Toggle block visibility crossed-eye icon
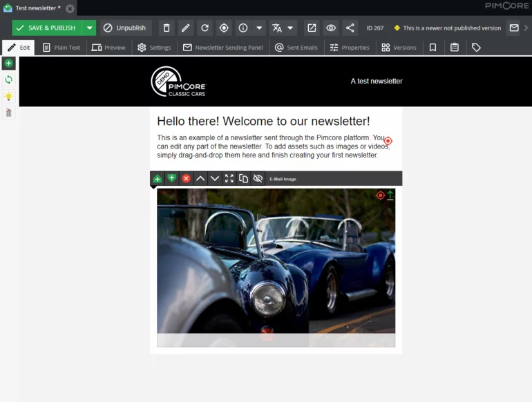 click(x=258, y=178)
